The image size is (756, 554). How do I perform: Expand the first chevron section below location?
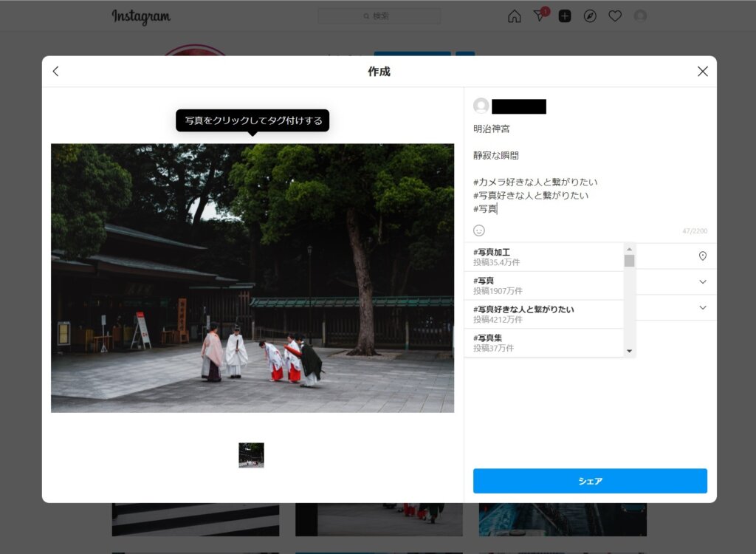(703, 282)
